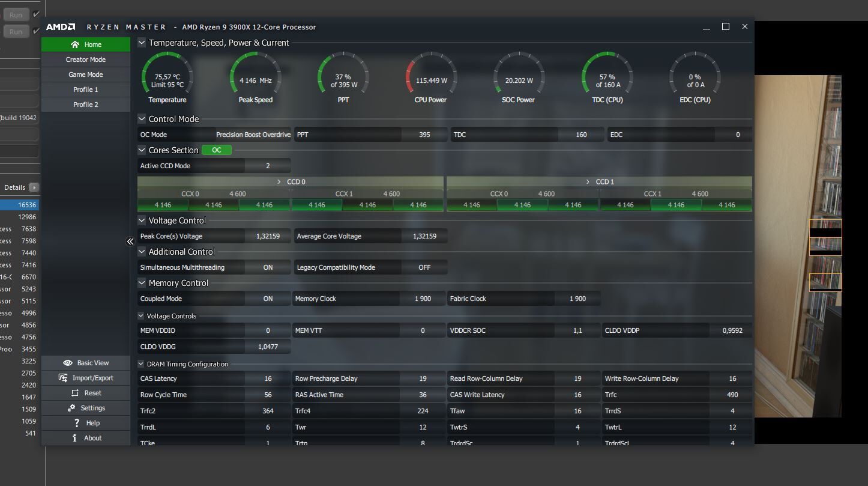Screen dimensions: 868x486
Task: Toggle Simultaneous Multithreading ON value
Action: (268, 267)
